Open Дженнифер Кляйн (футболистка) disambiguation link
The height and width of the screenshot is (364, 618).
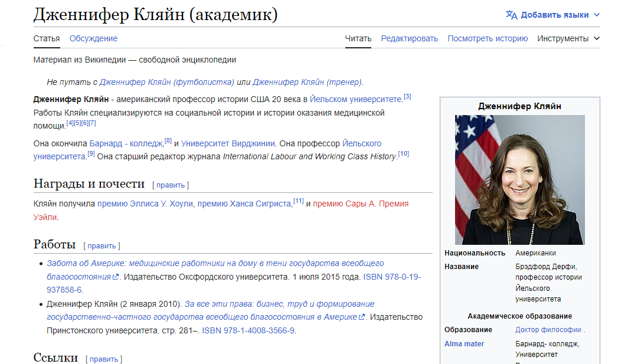(167, 82)
